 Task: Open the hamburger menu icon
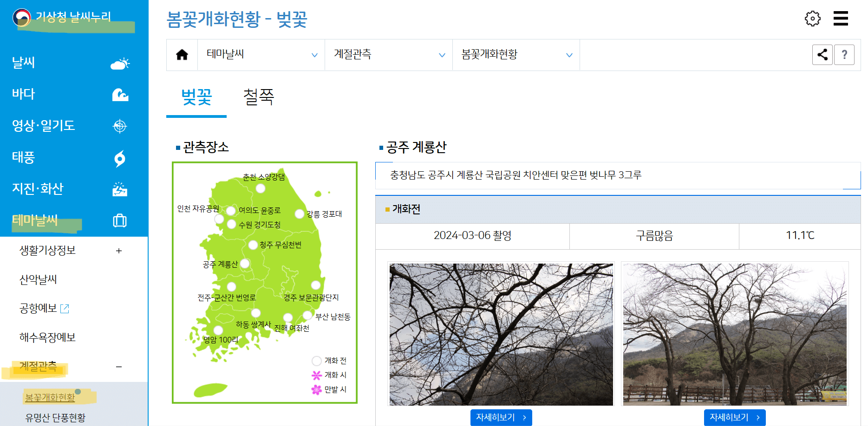(841, 19)
